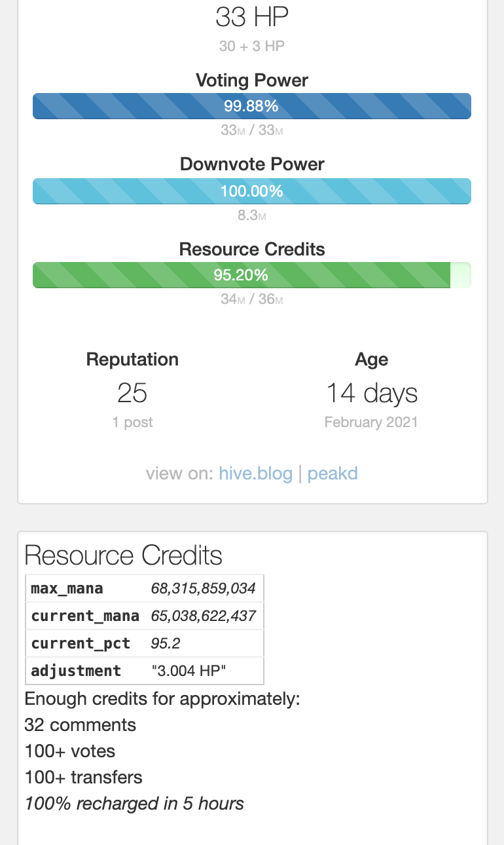The height and width of the screenshot is (845, 504).
Task: Select the 8.3M downvote mana text
Action: (x=252, y=216)
